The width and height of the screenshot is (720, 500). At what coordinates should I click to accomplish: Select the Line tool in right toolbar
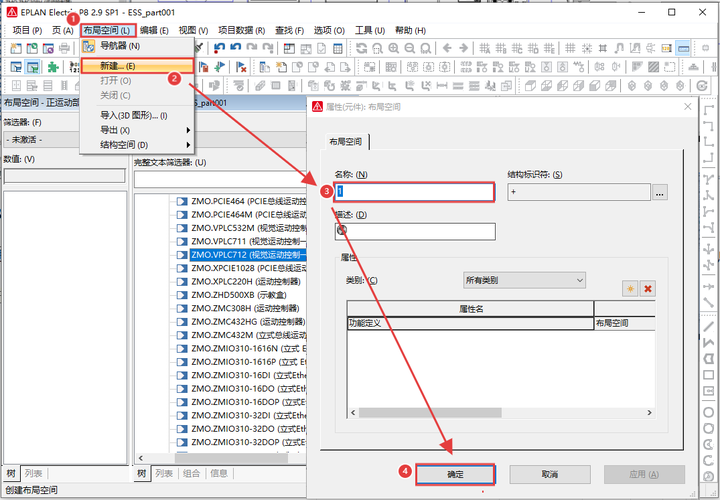click(709, 326)
